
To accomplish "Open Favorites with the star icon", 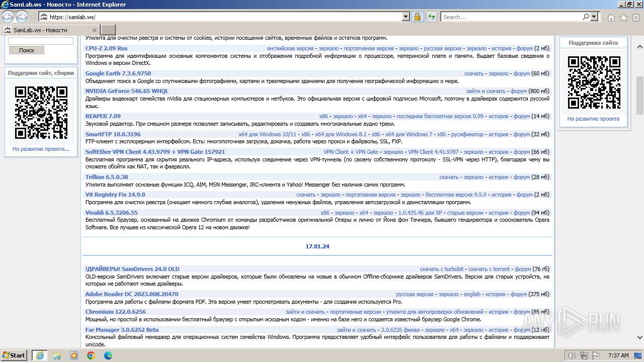I will 623,18.
